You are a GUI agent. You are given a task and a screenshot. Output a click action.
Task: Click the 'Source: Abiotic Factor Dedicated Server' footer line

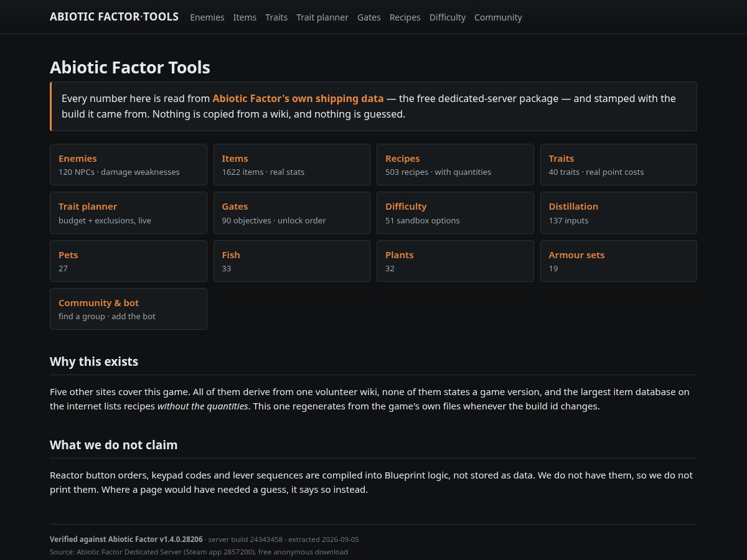[199, 552]
